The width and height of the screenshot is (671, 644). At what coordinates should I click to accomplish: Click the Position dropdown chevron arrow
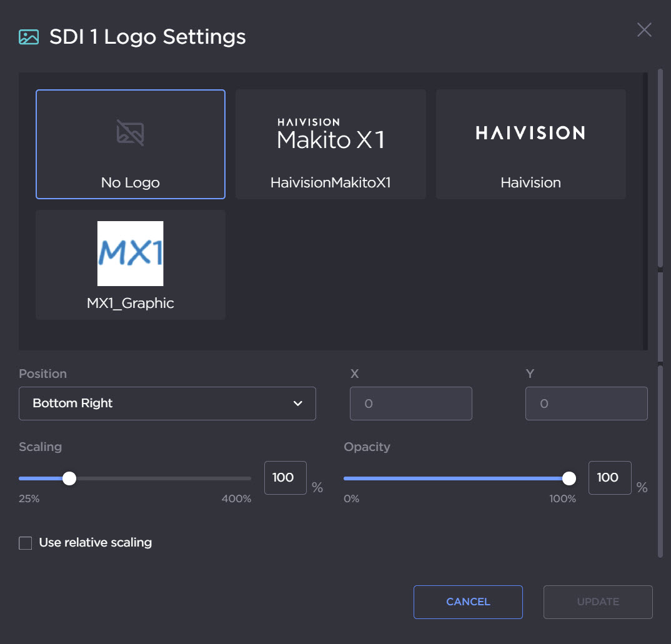coord(298,404)
